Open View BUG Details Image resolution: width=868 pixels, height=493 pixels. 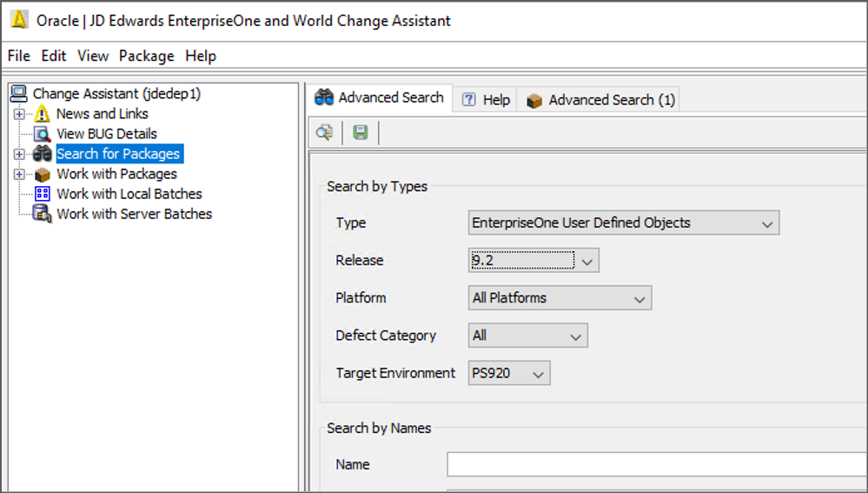coord(107,134)
